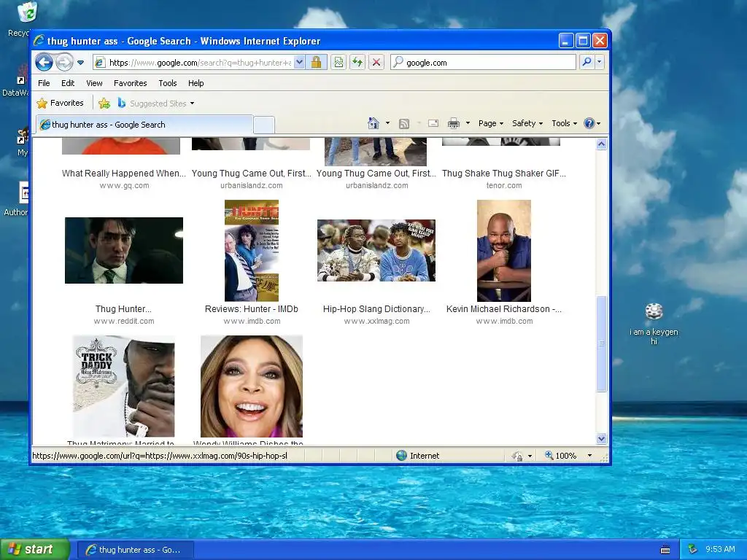Image resolution: width=747 pixels, height=560 pixels.
Task: Open the 100% zoom level control
Action: pyautogui.click(x=561, y=456)
